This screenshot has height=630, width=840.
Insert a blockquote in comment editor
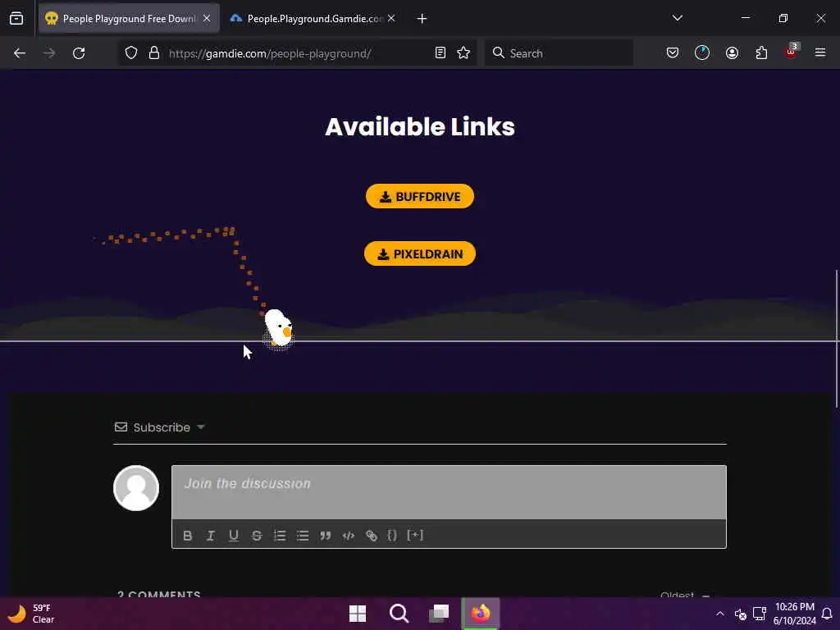tap(325, 535)
